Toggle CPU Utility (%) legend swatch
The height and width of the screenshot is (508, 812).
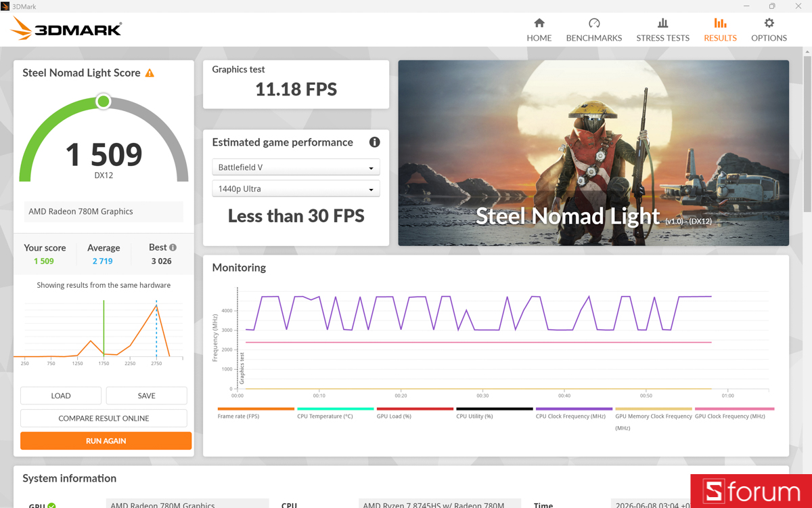495,409
